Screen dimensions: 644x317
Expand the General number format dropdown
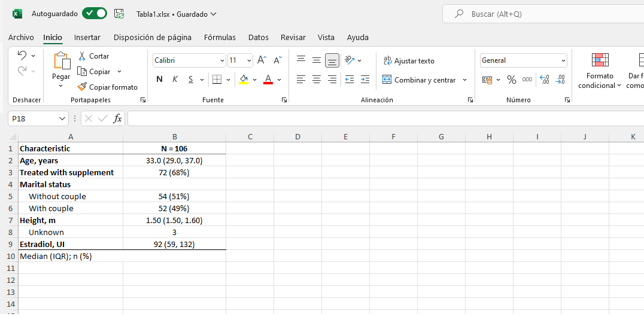(x=563, y=60)
